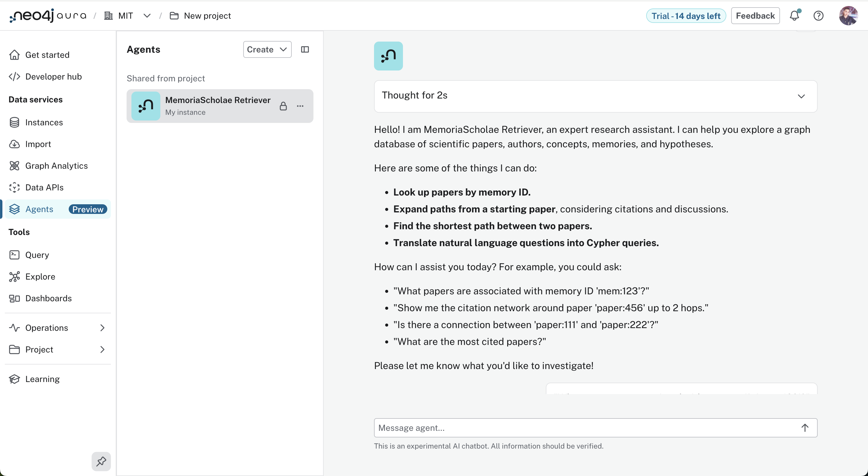
Task: Click the send message arrow icon
Action: coord(805,427)
